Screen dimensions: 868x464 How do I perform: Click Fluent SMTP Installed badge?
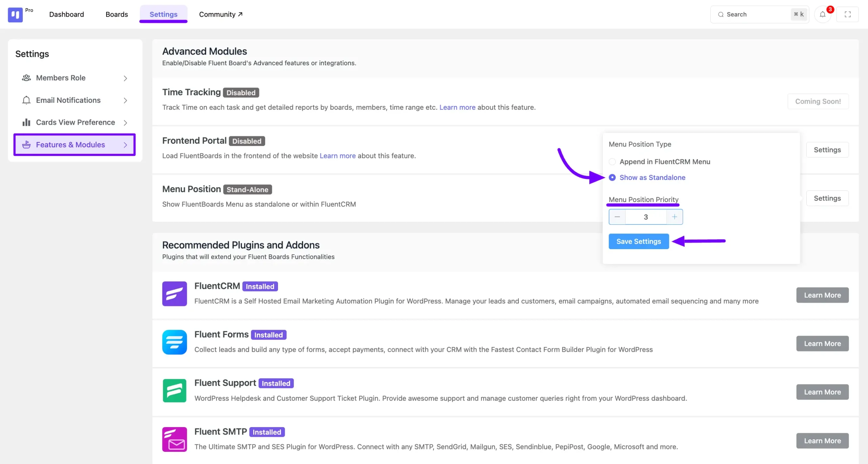pyautogui.click(x=267, y=432)
